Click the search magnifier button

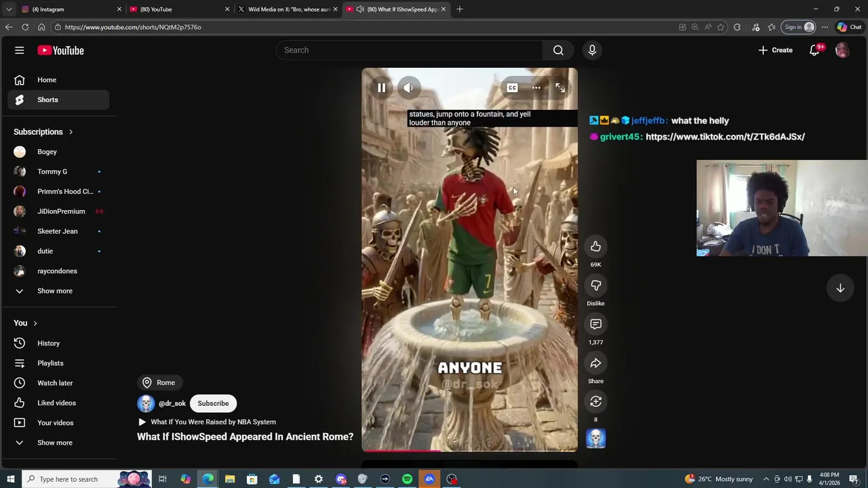558,50
